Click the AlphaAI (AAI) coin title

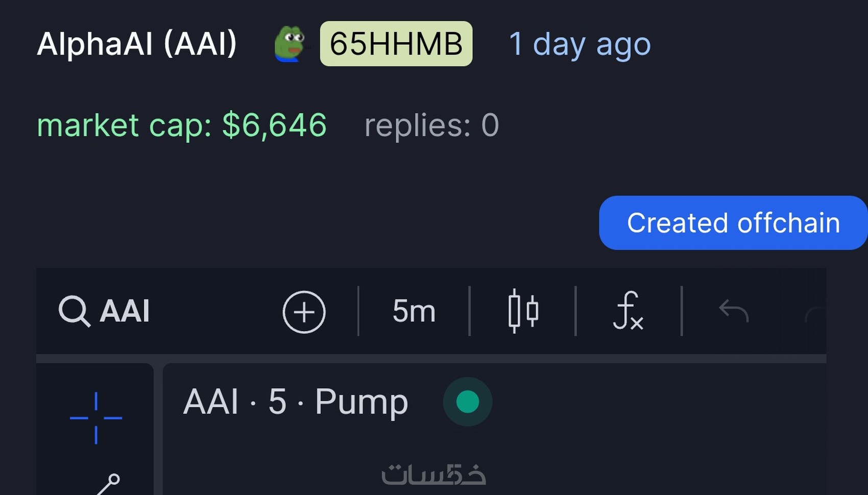(137, 44)
